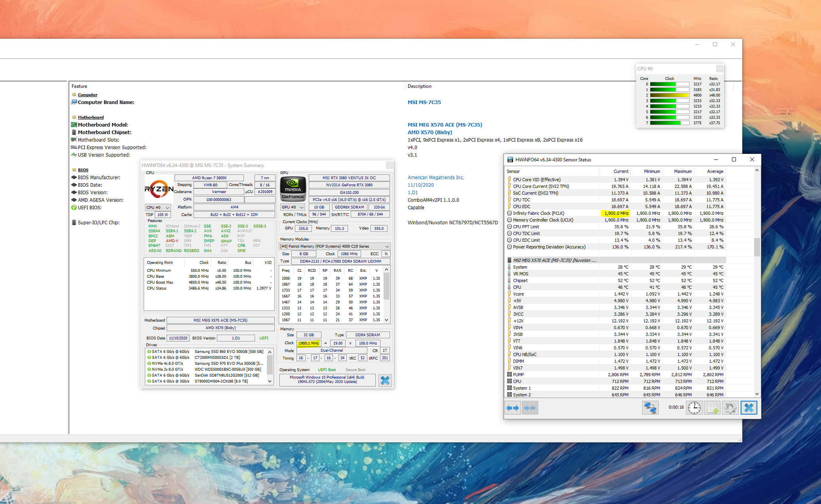Open the remote monitoring network computers icon
The width and height of the screenshot is (821, 504).
(650, 408)
